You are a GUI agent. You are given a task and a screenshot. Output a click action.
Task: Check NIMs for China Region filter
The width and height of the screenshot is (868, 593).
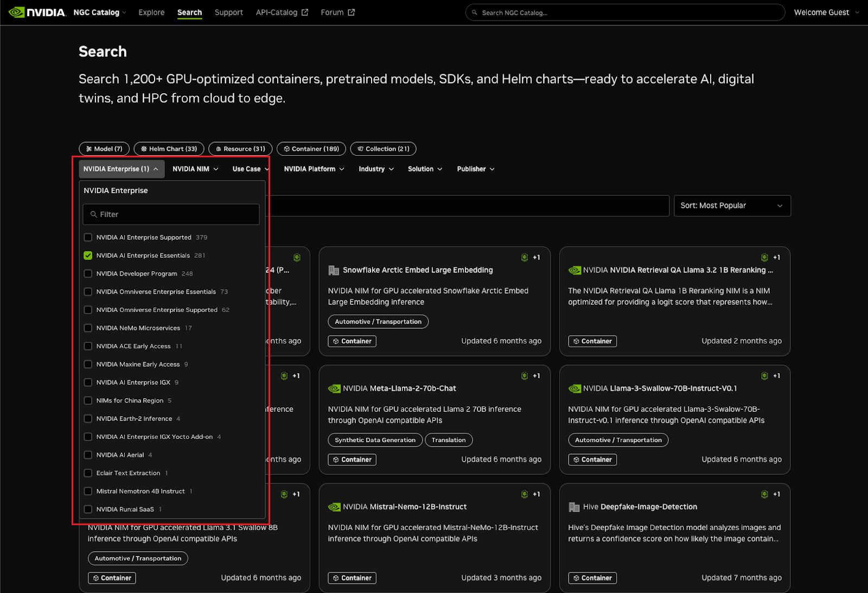pyautogui.click(x=88, y=400)
